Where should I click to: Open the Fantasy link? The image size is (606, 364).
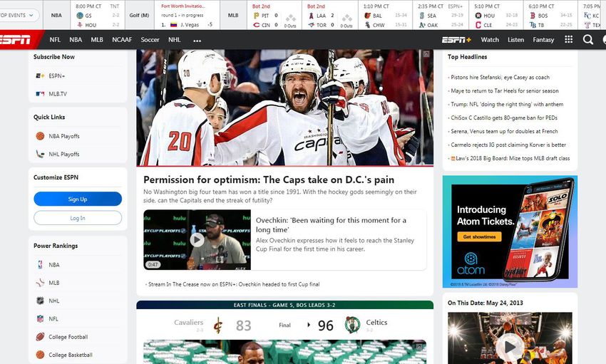pyautogui.click(x=543, y=40)
